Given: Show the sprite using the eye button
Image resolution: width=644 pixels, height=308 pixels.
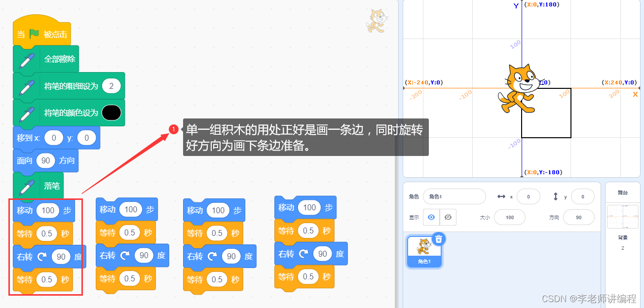Looking at the screenshot, I should pyautogui.click(x=432, y=217).
